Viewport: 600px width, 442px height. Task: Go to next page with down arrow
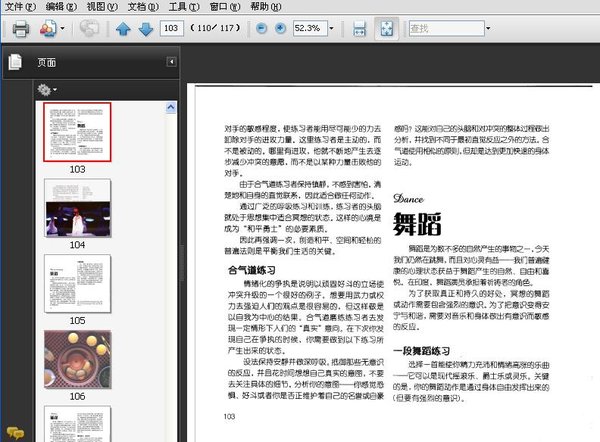[x=146, y=30]
